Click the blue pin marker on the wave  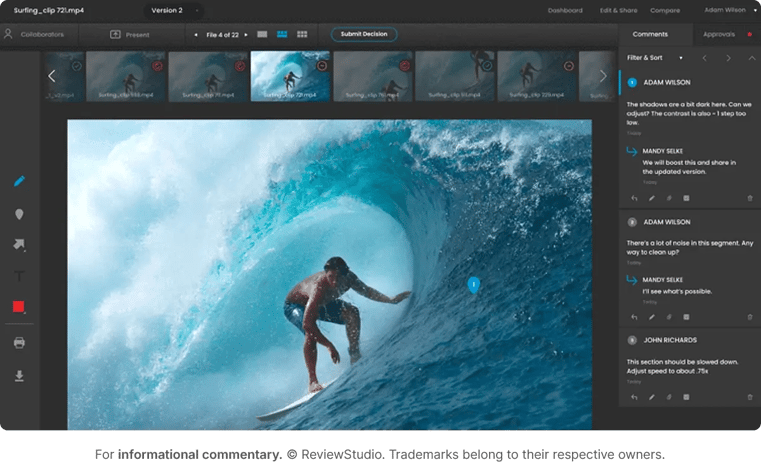(474, 285)
